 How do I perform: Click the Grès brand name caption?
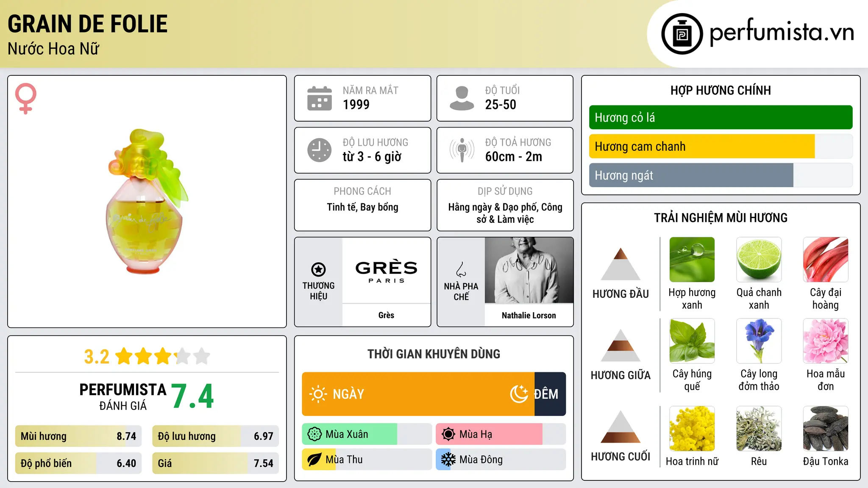pyautogui.click(x=386, y=315)
